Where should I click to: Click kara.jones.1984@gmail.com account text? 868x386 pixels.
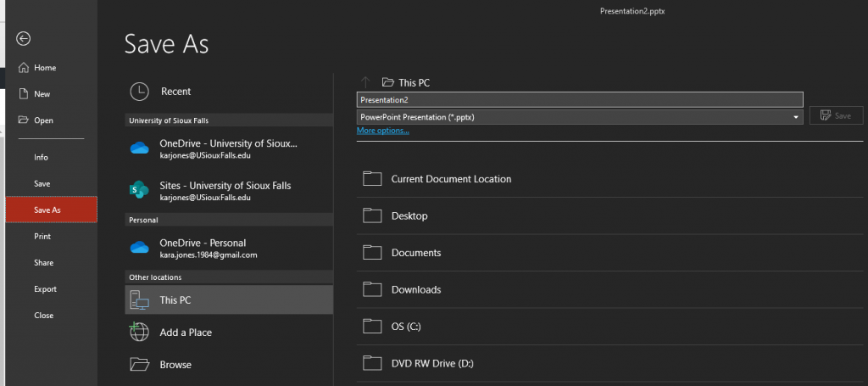209,255
